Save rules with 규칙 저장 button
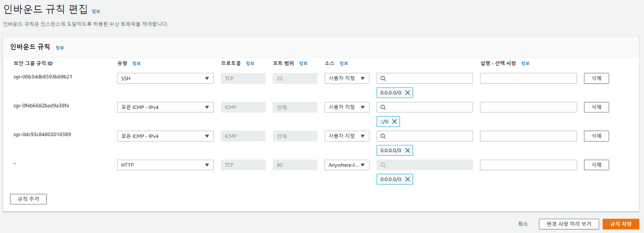 click(621, 224)
